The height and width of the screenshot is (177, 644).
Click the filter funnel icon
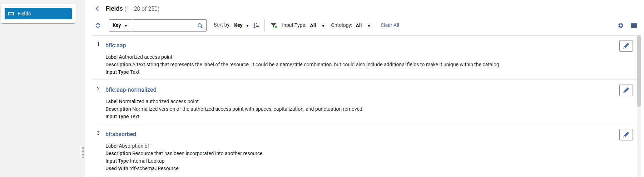[274, 25]
